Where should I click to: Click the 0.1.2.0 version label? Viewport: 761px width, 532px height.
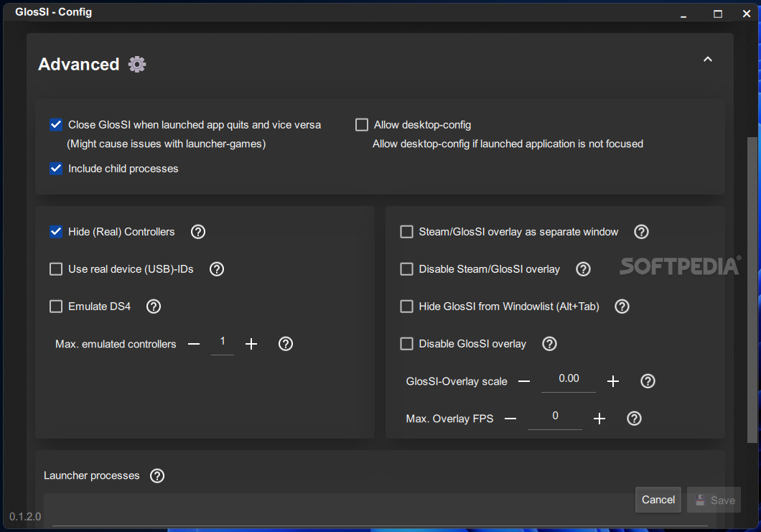(25, 516)
